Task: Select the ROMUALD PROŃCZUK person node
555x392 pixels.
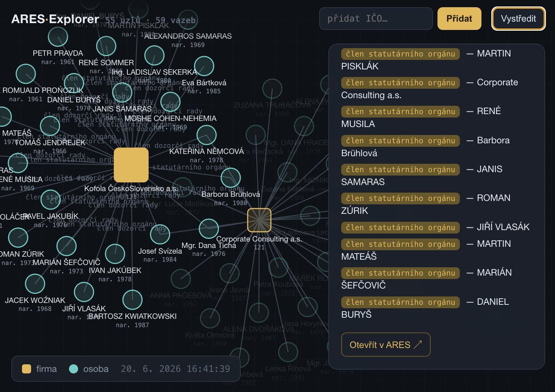Action: (x=26, y=74)
